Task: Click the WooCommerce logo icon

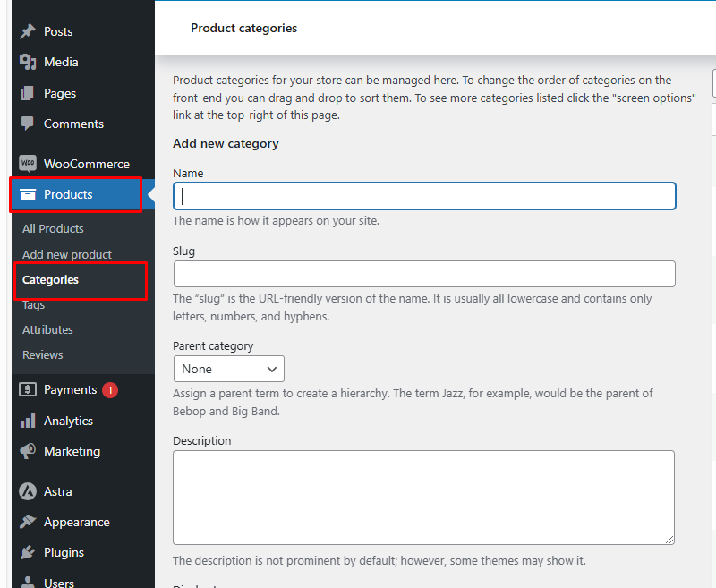Action: [x=27, y=163]
